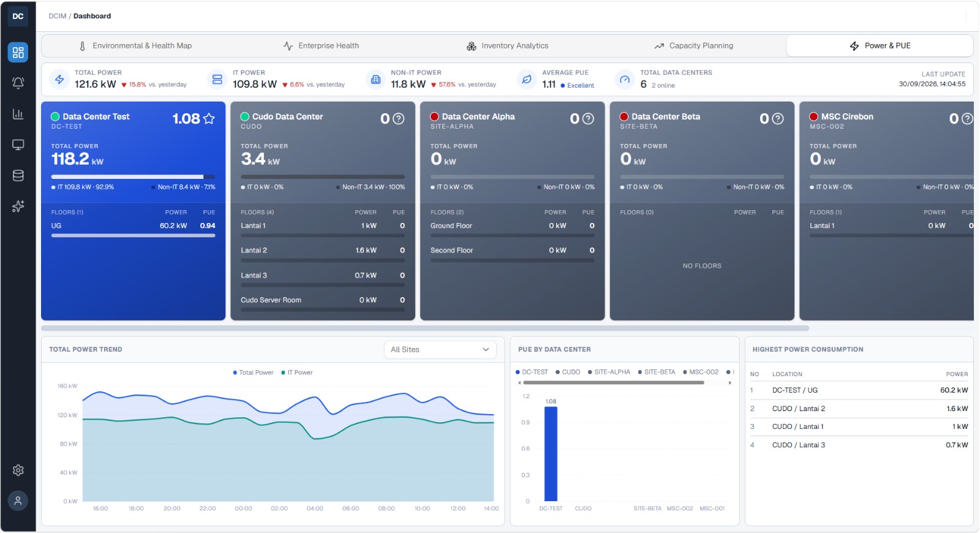Open the user profile avatar icon

[18, 501]
